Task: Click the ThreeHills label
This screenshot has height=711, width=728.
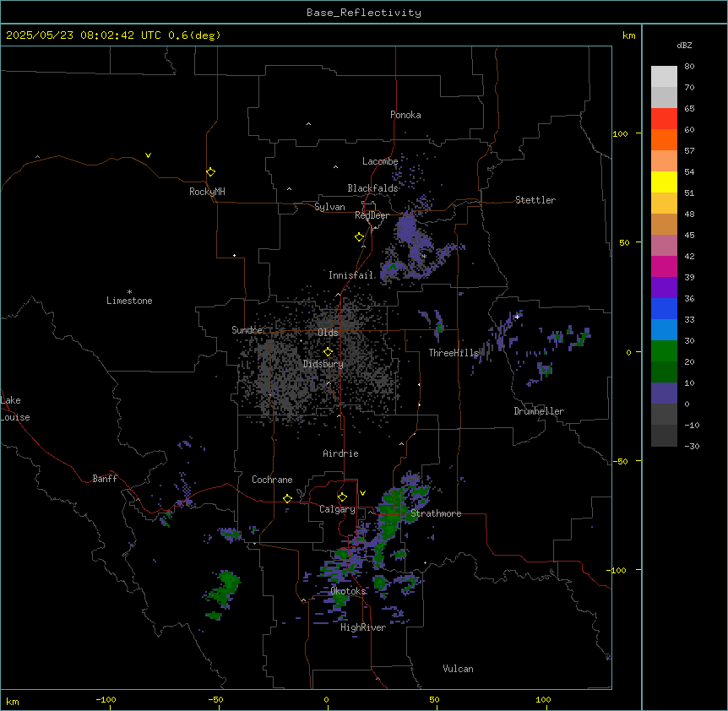Action: tap(454, 353)
